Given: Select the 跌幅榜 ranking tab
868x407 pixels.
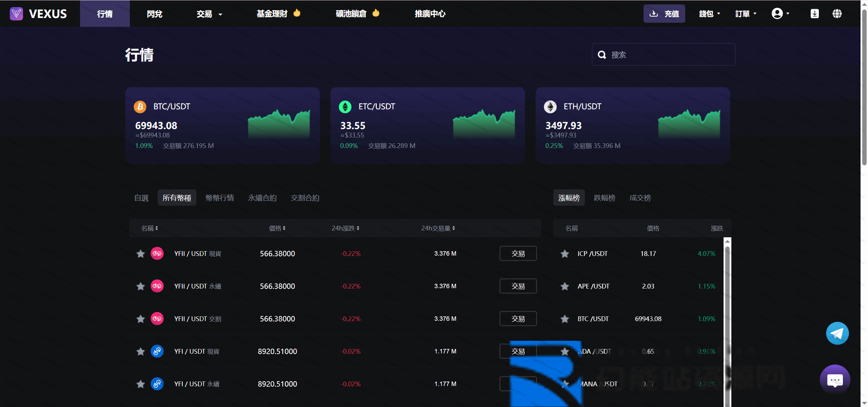Looking at the screenshot, I should pos(605,198).
